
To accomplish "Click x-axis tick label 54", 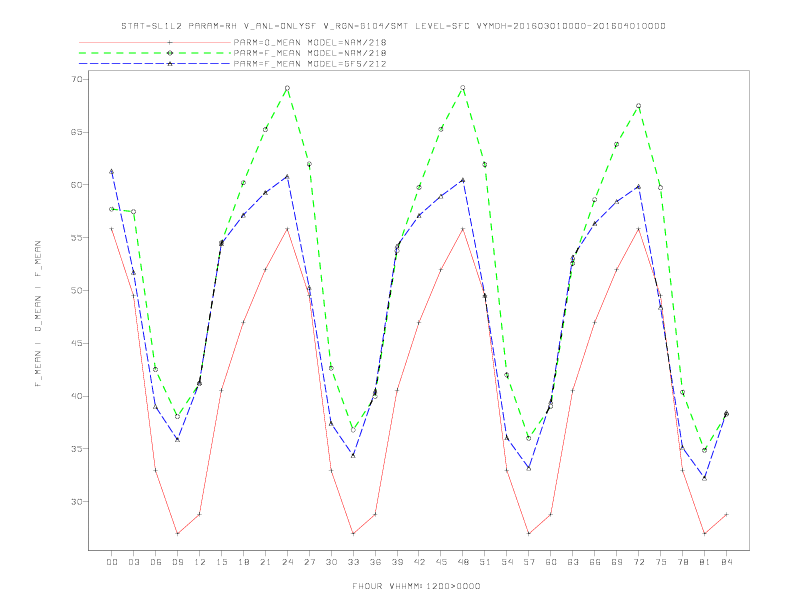I will [507, 562].
